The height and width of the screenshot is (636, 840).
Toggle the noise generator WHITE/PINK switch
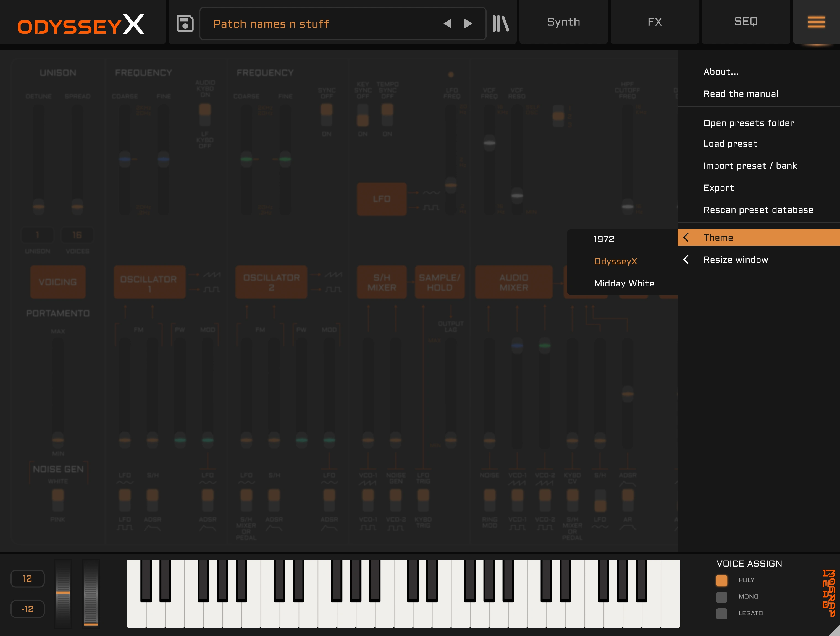[58, 500]
